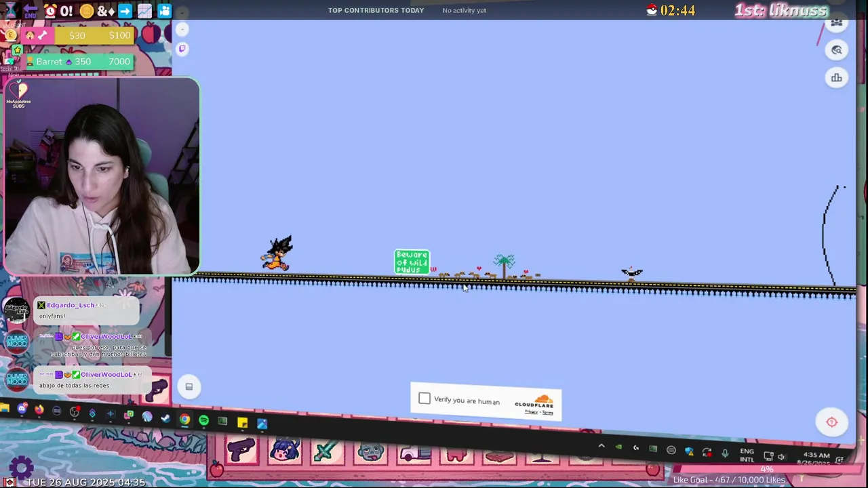
Task: Click the pistol sticker in the bottom tray
Action: (x=240, y=451)
